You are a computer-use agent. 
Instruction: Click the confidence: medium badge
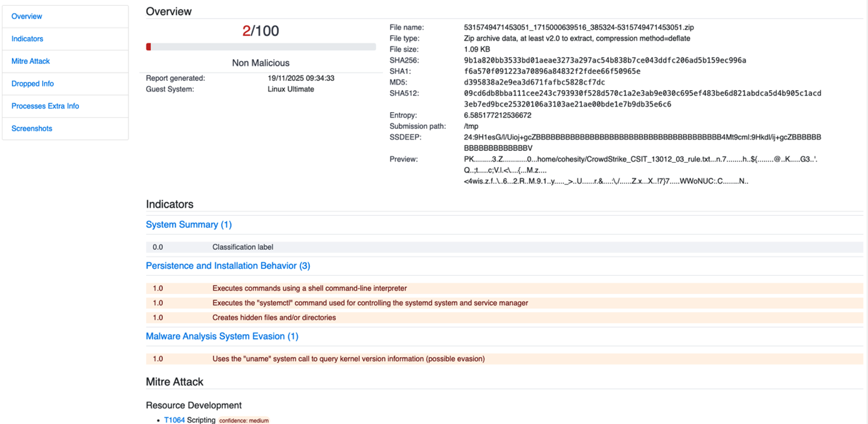click(244, 420)
